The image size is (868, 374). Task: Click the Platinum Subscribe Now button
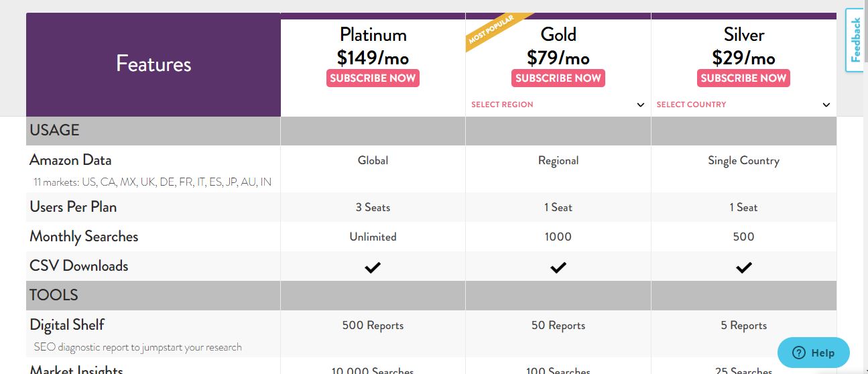coord(373,78)
